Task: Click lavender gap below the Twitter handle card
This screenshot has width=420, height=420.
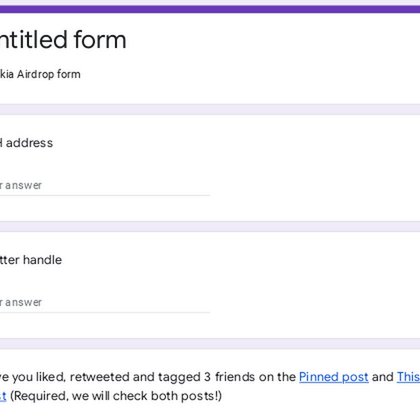Action: click(210, 344)
